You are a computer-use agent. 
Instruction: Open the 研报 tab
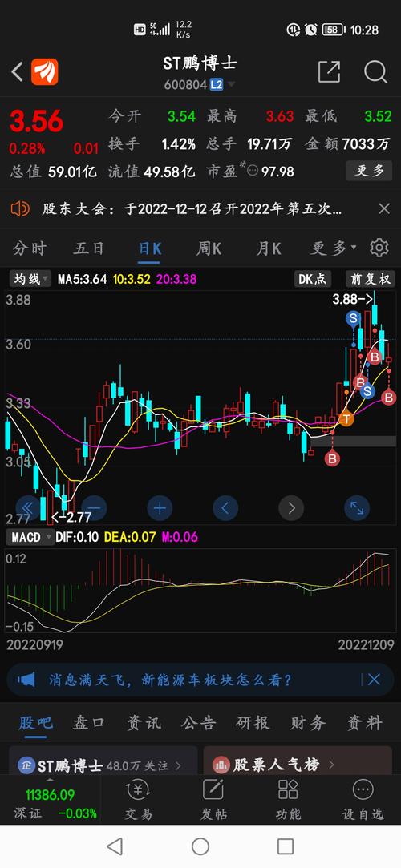click(253, 722)
